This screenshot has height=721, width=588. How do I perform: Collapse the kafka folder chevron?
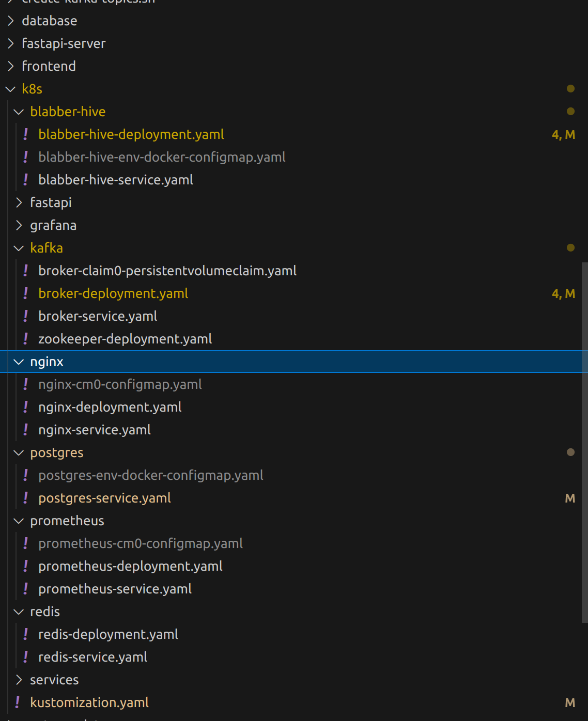(x=19, y=248)
